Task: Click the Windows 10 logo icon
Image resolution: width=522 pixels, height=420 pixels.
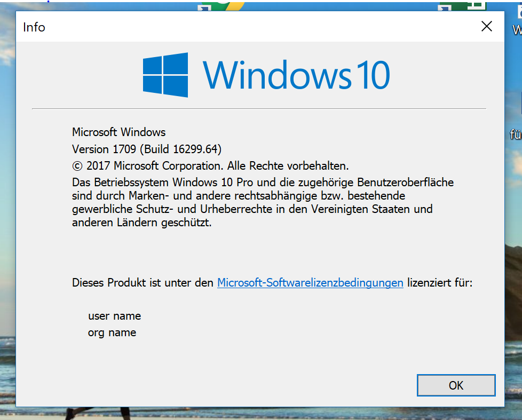Action: click(x=165, y=75)
